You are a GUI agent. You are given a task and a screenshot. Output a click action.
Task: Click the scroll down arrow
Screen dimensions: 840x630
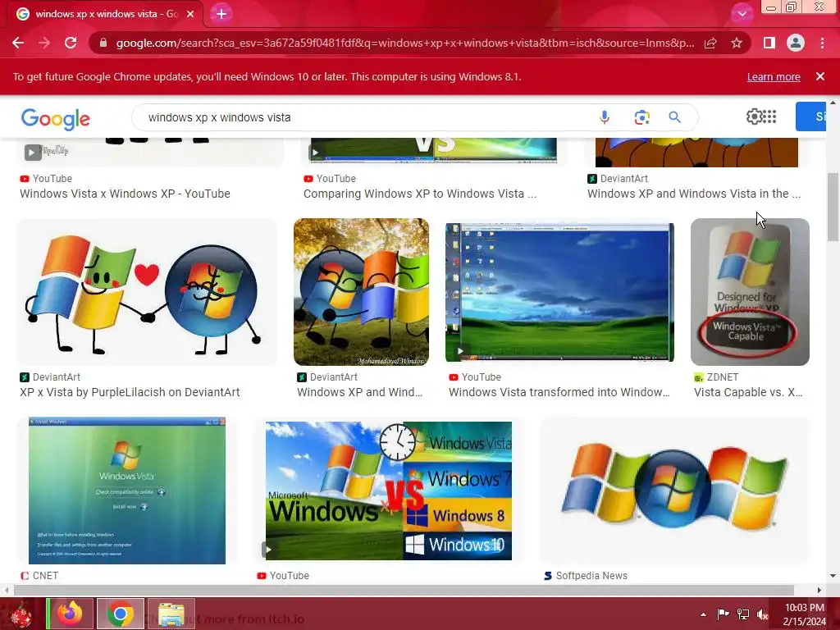(x=833, y=577)
